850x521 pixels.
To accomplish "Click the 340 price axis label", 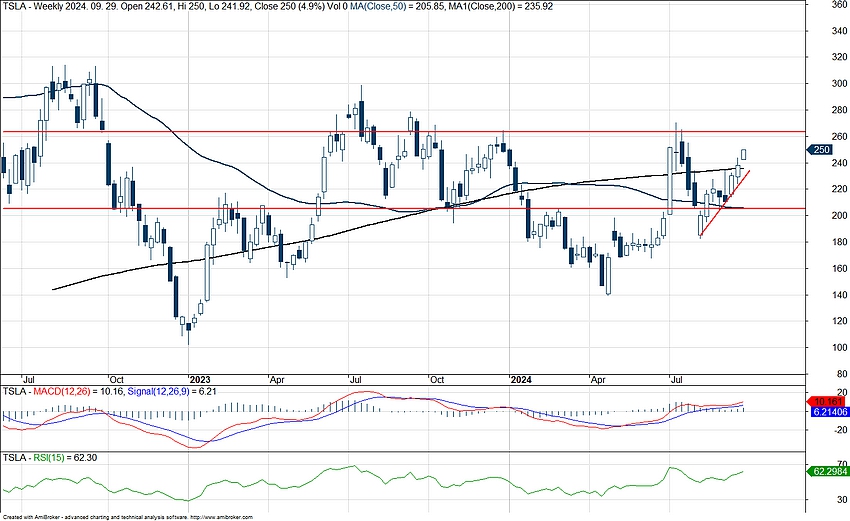I will pyautogui.click(x=839, y=31).
